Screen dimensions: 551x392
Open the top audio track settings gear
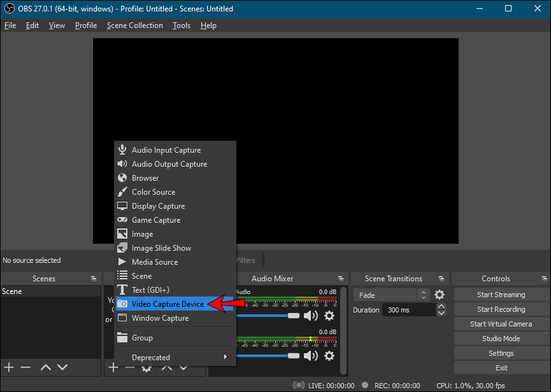click(x=329, y=316)
